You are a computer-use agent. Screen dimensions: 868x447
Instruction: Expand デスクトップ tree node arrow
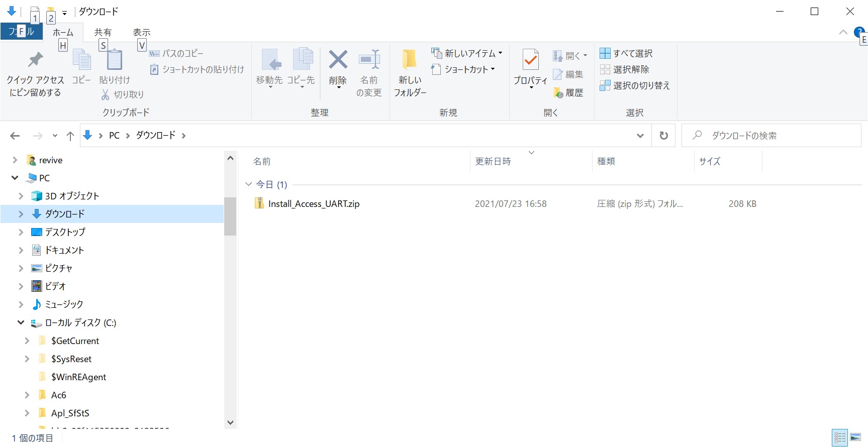coord(21,232)
